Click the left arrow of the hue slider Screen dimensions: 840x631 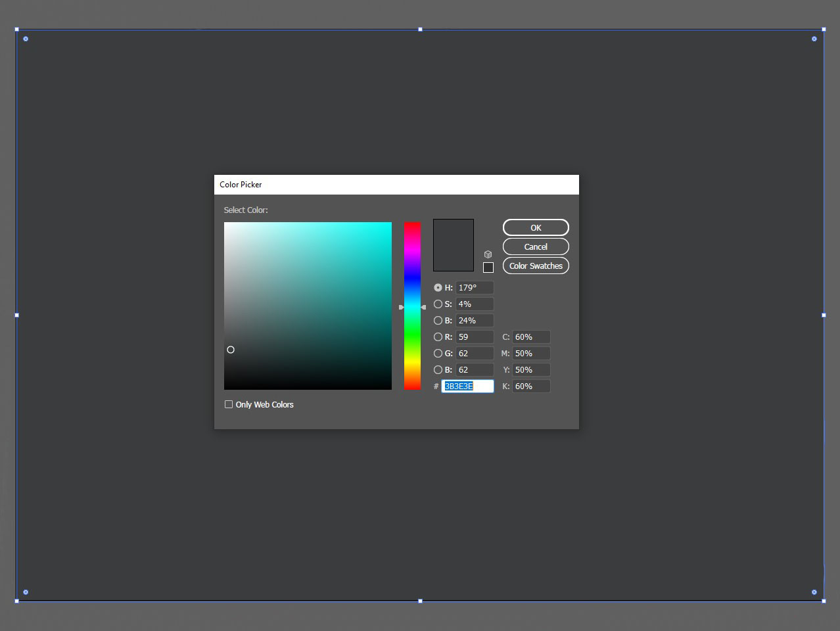click(402, 308)
